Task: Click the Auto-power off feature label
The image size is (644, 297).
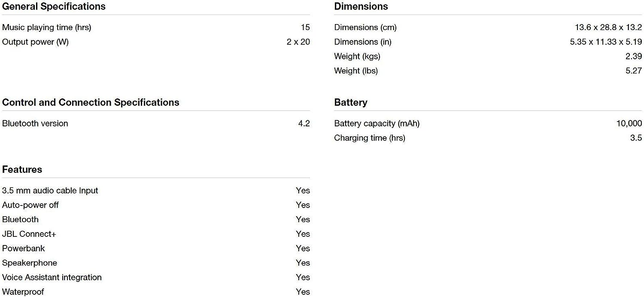Action: (30, 205)
